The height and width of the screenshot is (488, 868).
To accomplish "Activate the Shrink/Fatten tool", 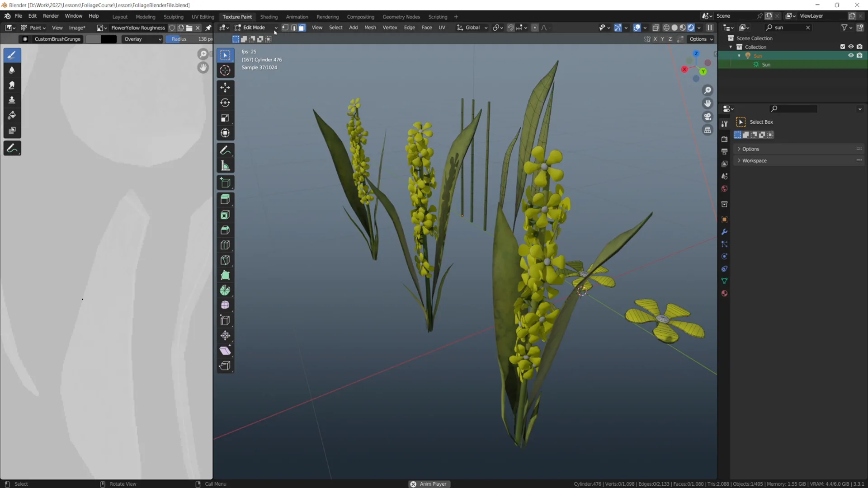I will (x=225, y=335).
